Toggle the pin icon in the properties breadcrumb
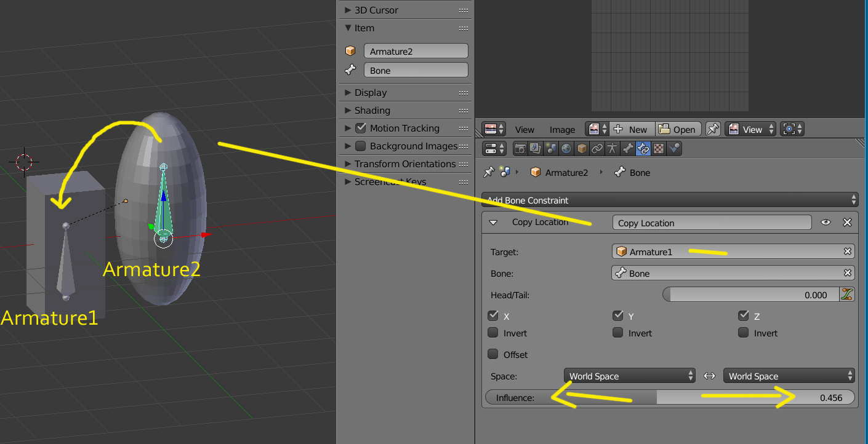The image size is (868, 444). pyautogui.click(x=489, y=173)
